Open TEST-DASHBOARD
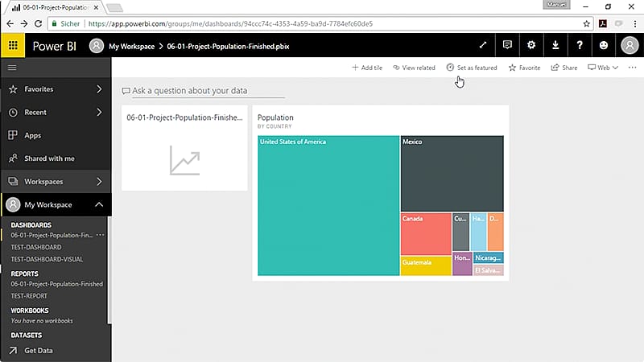Screen dimensions: 644x362 pos(36,247)
